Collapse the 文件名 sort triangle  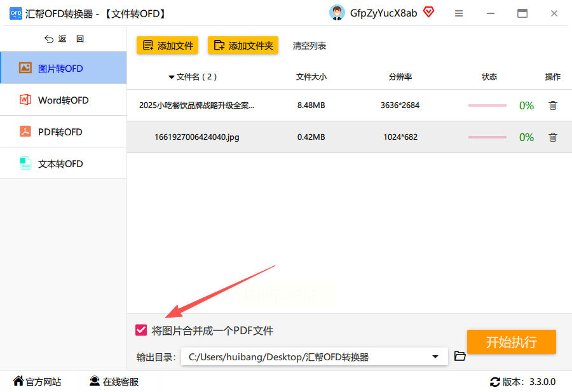click(171, 77)
